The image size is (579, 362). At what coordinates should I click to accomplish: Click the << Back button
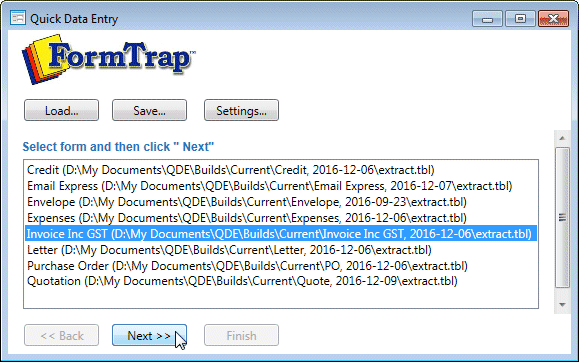pos(61,335)
